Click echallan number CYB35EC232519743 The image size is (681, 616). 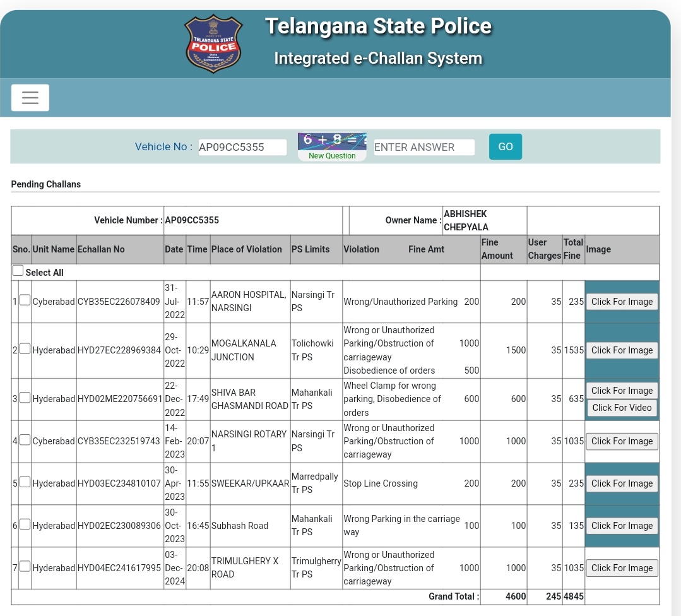click(x=119, y=441)
